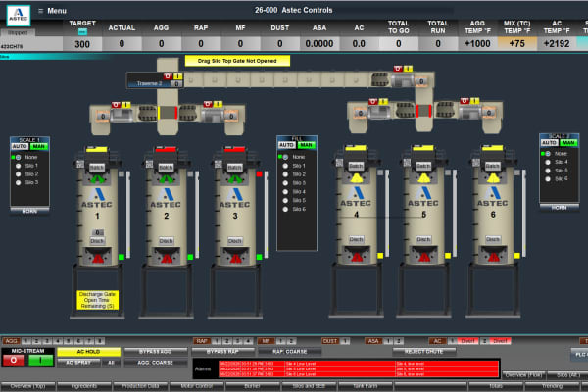Click Silo 4 yellow low-level indicator
The image size is (588, 392).
[380, 256]
